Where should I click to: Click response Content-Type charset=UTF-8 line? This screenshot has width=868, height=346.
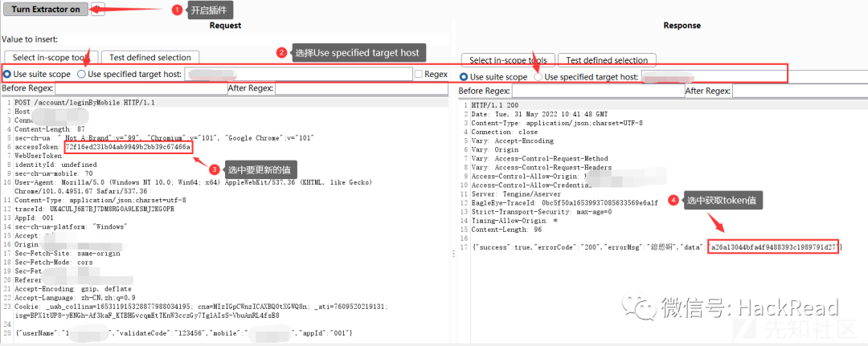[x=557, y=124]
